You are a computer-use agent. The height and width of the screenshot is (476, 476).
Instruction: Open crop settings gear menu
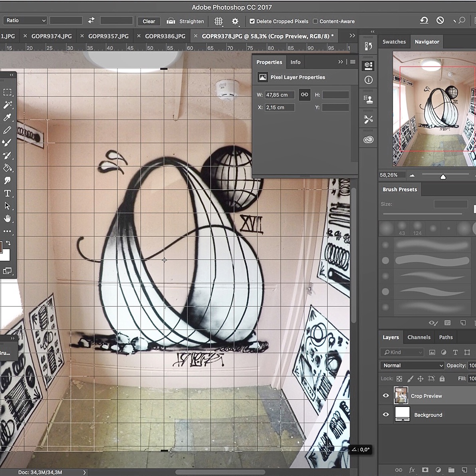pyautogui.click(x=235, y=21)
